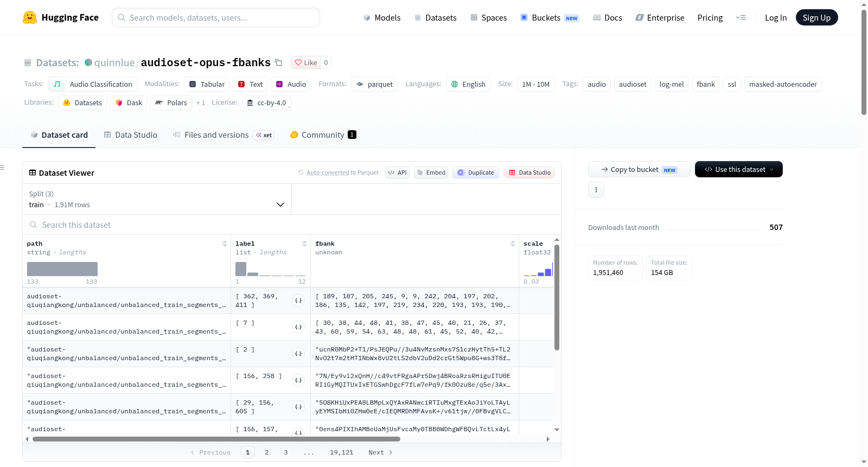Viewport: 868px width, 467px height.
Task: Open Enterprise in the top navigation
Action: click(x=660, y=17)
